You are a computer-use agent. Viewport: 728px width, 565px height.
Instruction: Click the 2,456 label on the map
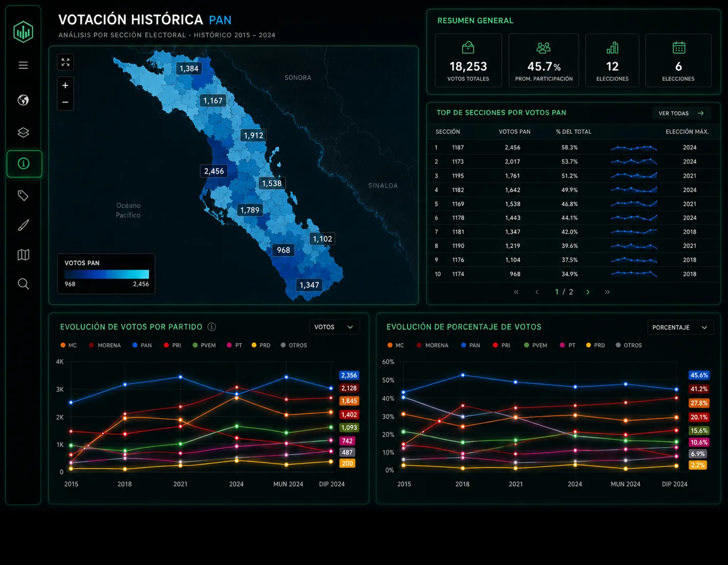[x=214, y=171]
